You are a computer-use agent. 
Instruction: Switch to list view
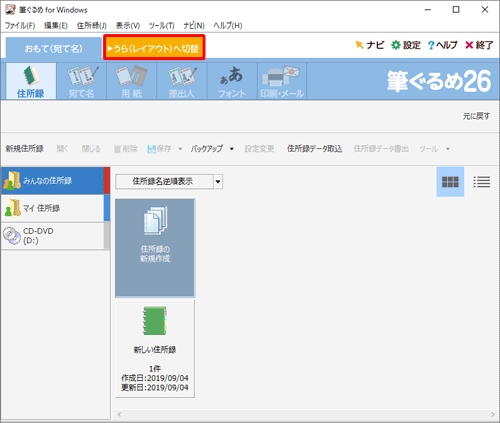[x=482, y=182]
